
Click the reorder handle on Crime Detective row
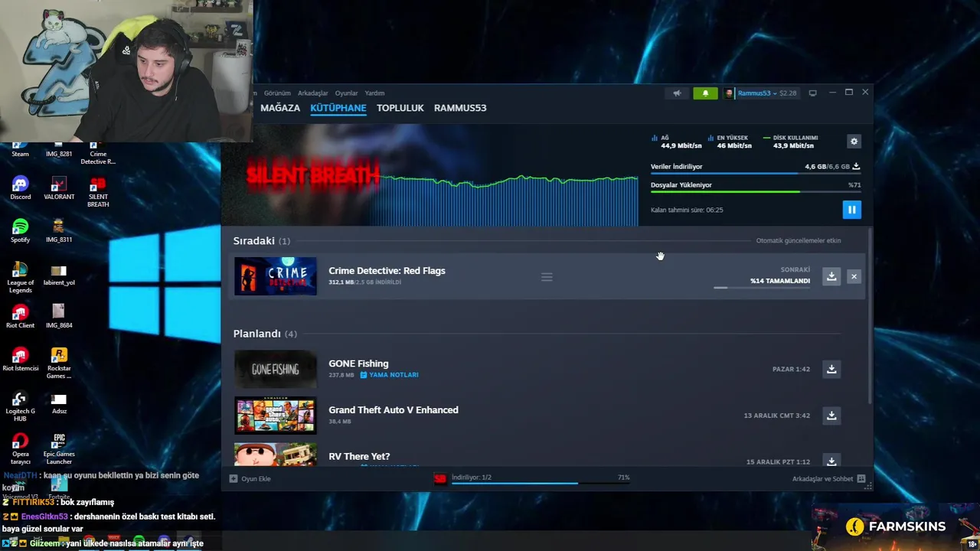547,277
